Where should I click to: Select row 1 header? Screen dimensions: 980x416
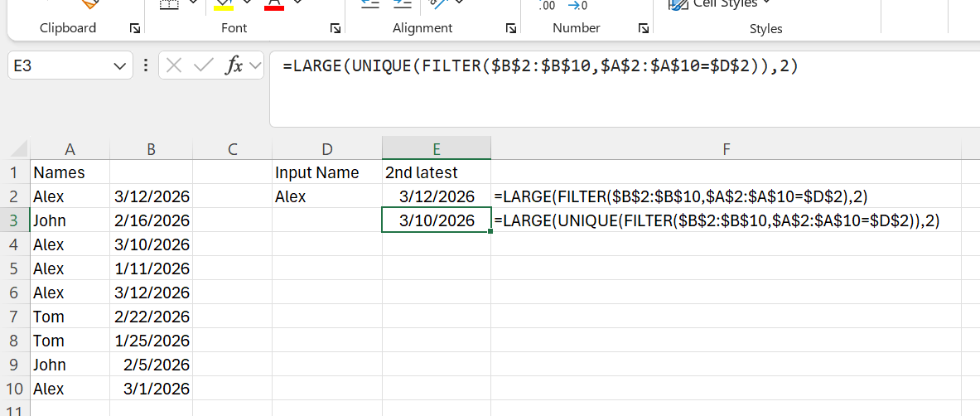(x=15, y=172)
